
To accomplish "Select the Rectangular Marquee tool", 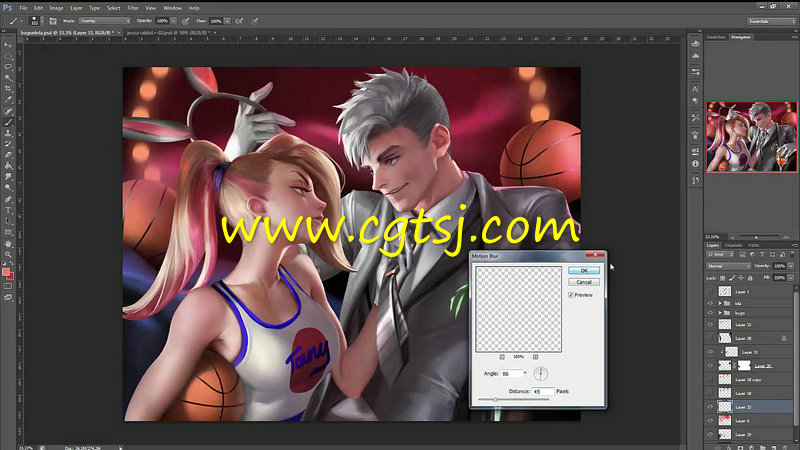I will tap(8, 56).
